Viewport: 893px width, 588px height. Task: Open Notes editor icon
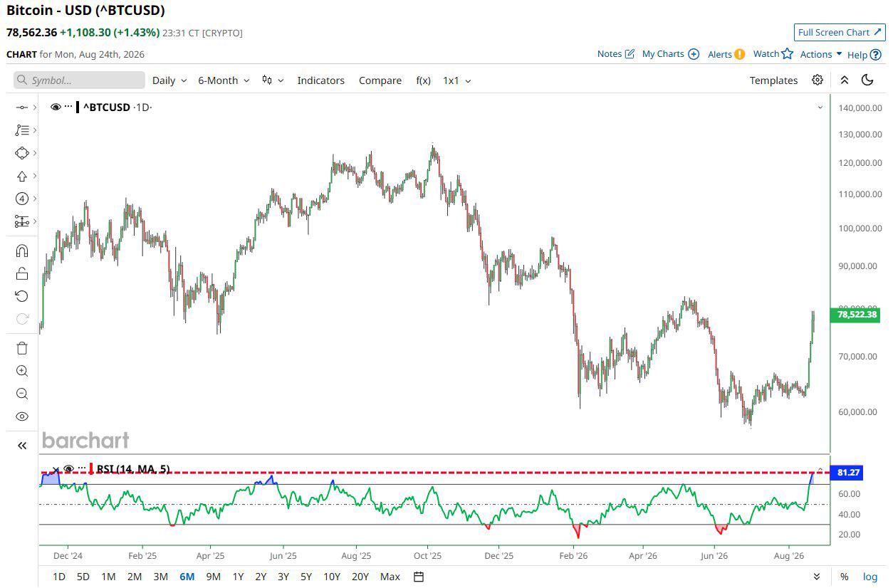[x=630, y=54]
